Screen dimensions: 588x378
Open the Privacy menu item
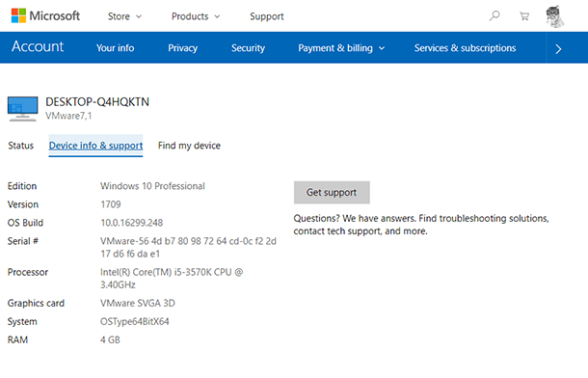[182, 48]
